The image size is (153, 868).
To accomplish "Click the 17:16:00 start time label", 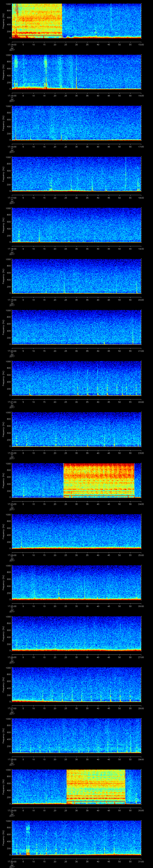I will click(x=12, y=147).
